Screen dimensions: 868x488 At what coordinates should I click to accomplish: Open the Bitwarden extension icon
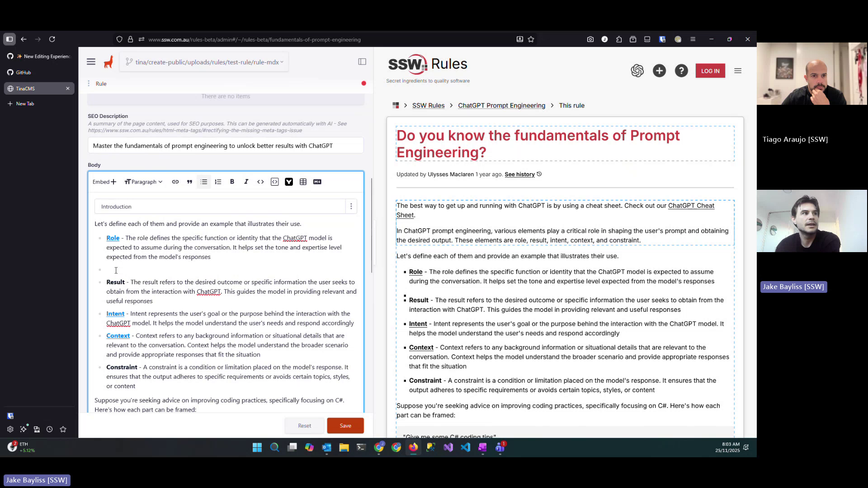tap(662, 39)
